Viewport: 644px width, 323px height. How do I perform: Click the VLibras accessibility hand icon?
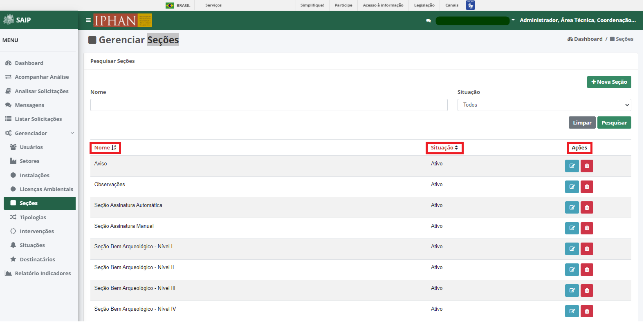[x=470, y=5]
